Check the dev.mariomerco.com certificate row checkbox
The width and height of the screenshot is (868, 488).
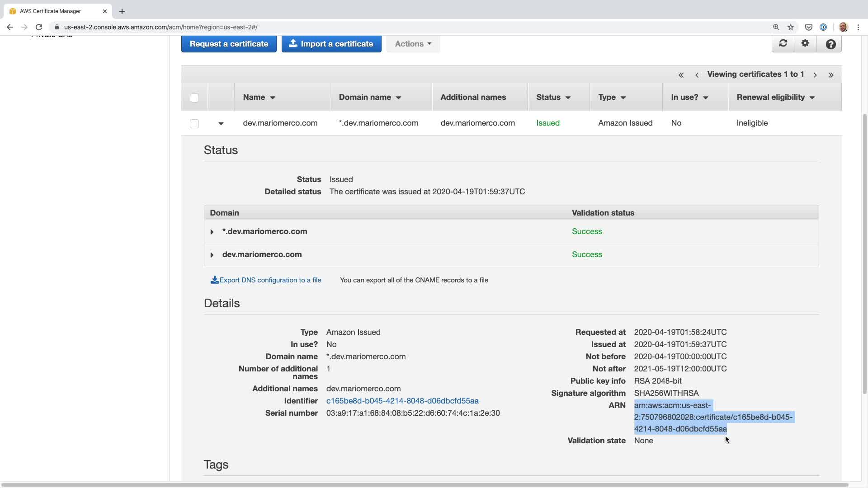194,123
